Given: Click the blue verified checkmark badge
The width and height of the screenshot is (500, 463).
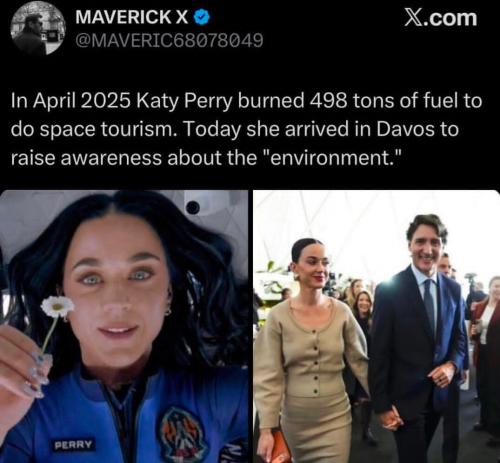Looking at the screenshot, I should (x=201, y=17).
